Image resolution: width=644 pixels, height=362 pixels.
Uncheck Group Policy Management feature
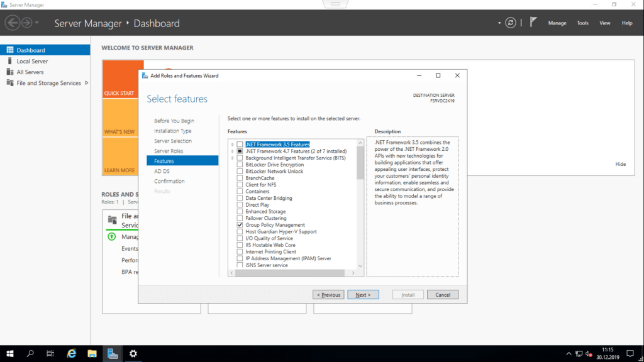coord(240,225)
